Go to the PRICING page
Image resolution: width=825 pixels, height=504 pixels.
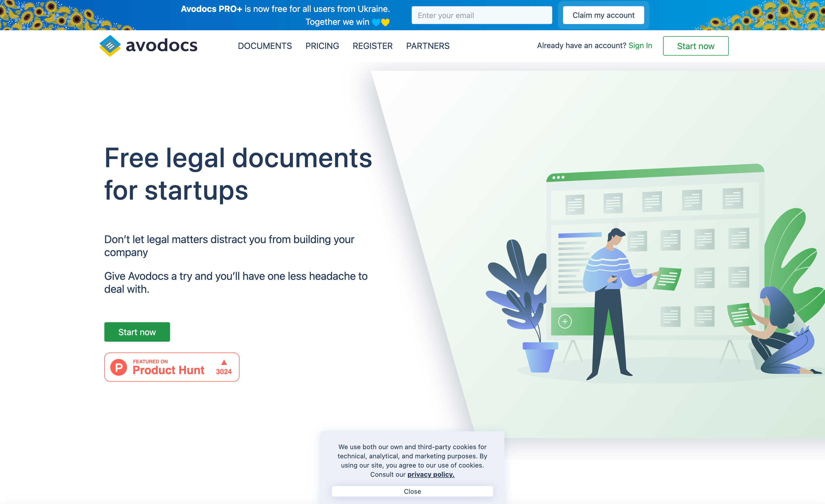tap(322, 46)
